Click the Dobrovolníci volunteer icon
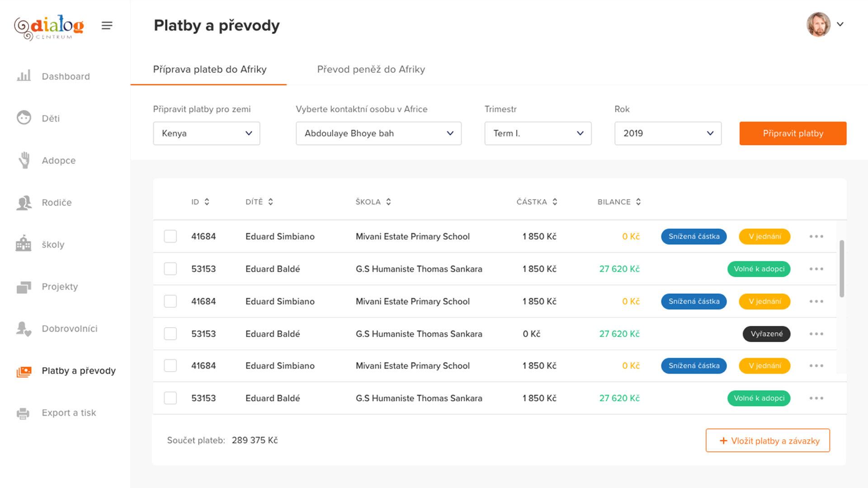The width and height of the screenshot is (868, 488). pos(24,328)
